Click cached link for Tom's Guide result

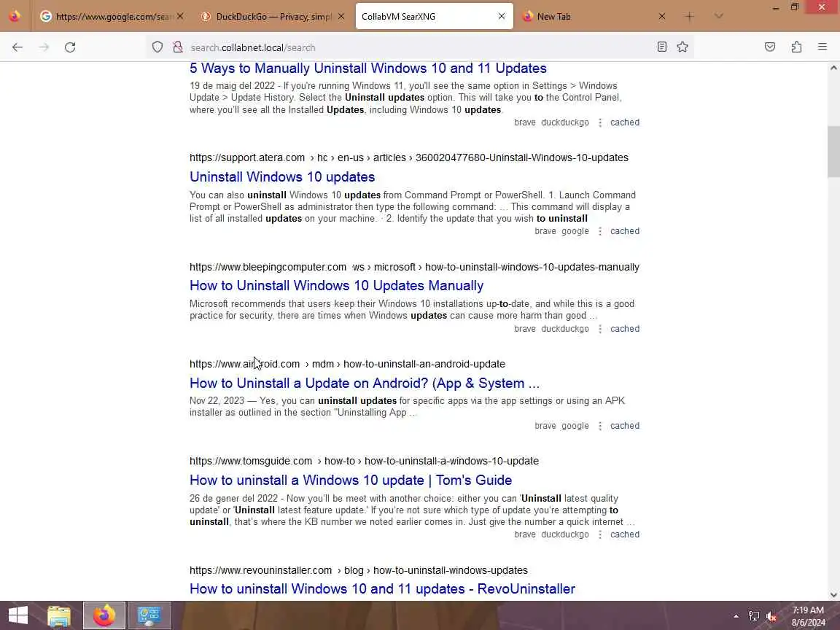tap(625, 534)
